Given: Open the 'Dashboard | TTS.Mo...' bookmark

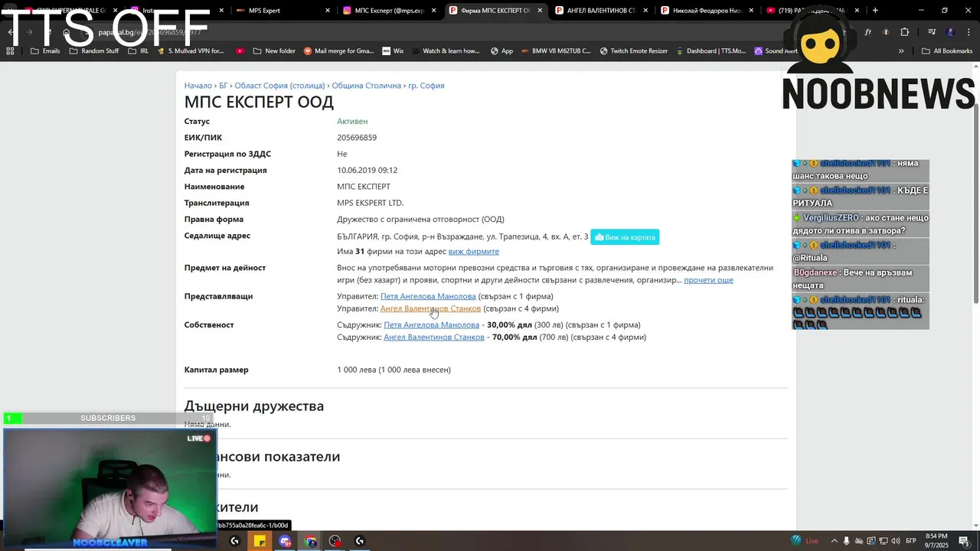Looking at the screenshot, I should pos(710,51).
